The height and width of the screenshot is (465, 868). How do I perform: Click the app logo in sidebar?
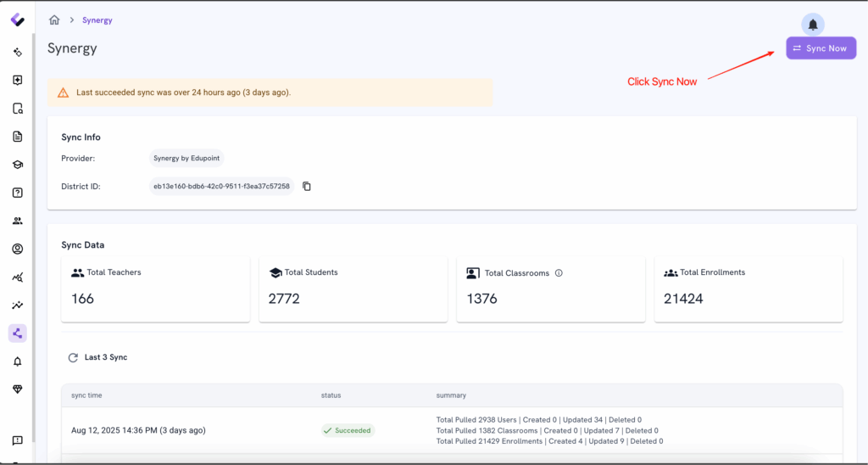[x=17, y=20]
